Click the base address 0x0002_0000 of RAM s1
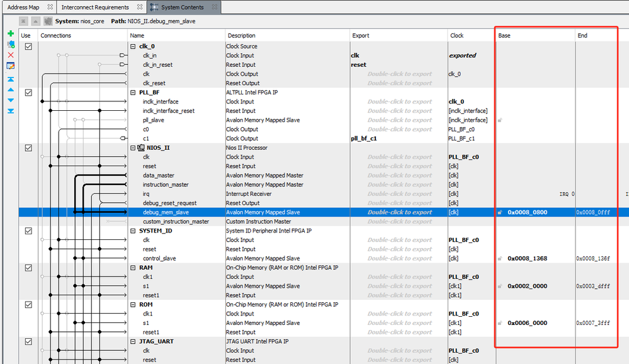This screenshot has width=629, height=364. tap(527, 286)
